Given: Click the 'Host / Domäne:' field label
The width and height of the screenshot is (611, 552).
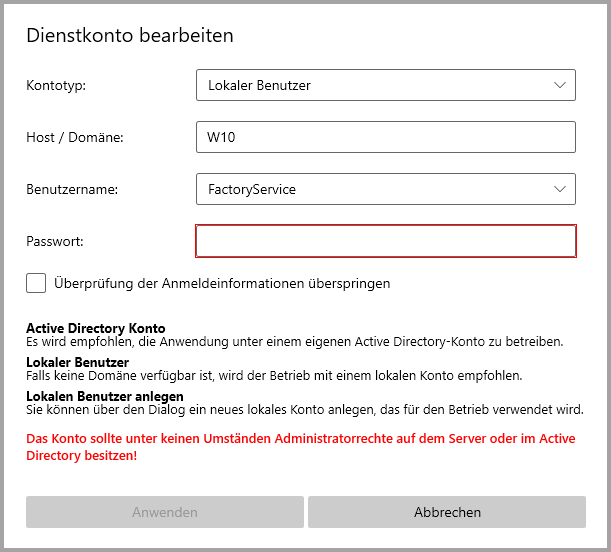Looking at the screenshot, I should pyautogui.click(x=75, y=137).
